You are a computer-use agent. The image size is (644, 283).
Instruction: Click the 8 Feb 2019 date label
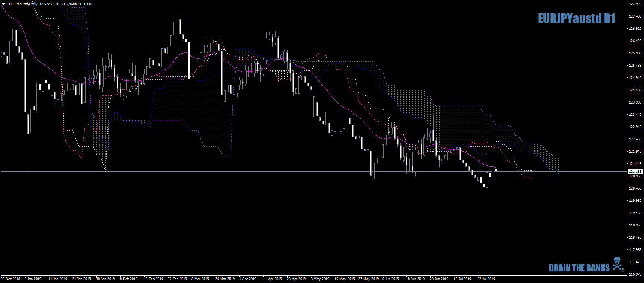tap(129, 279)
